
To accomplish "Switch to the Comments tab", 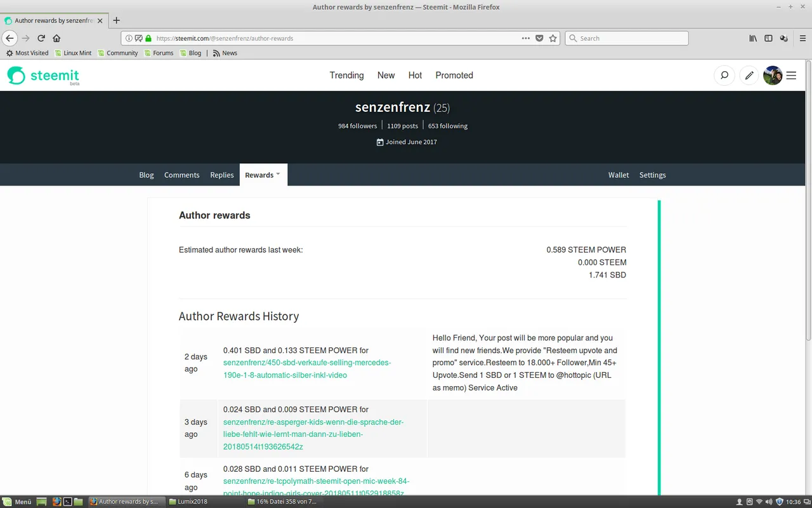I will (182, 175).
